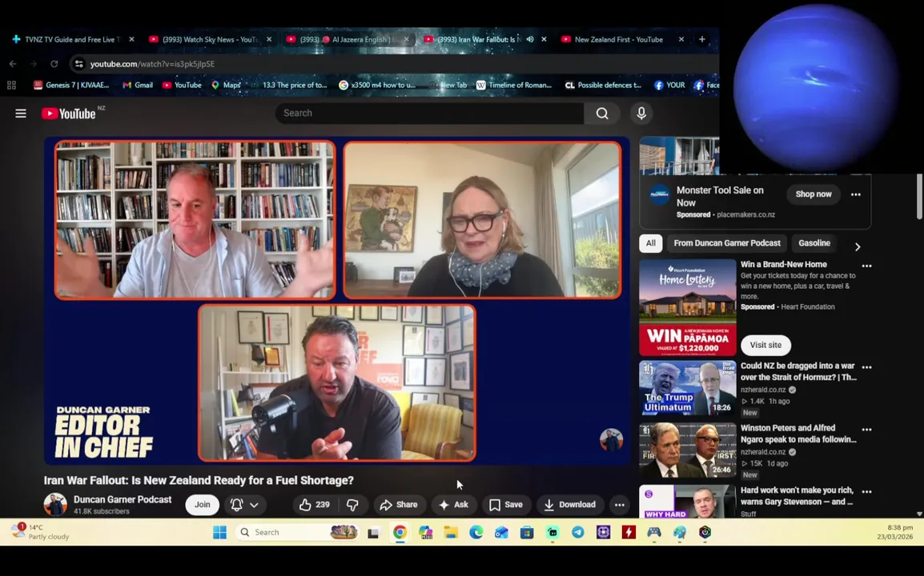
Task: Go back in browser history
Action: (x=13, y=64)
